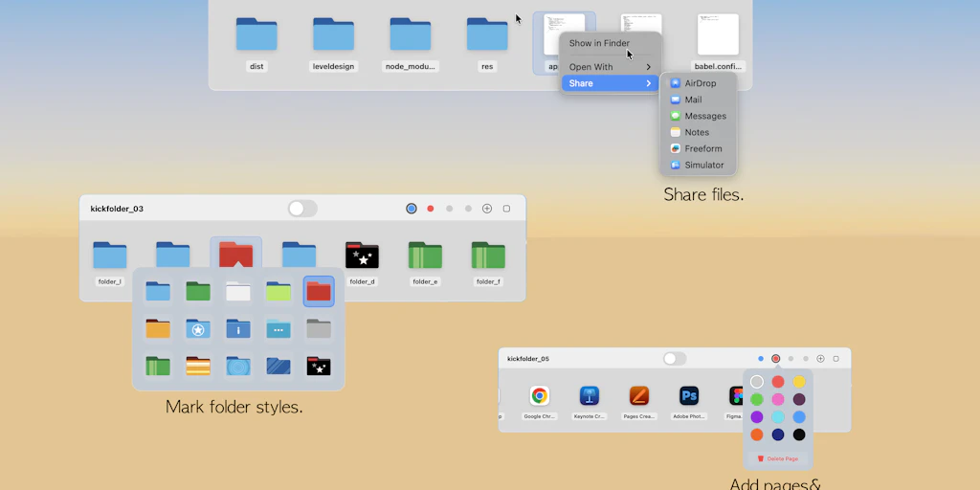
Task: Select the highlighted Share menu entry
Action: tap(610, 83)
